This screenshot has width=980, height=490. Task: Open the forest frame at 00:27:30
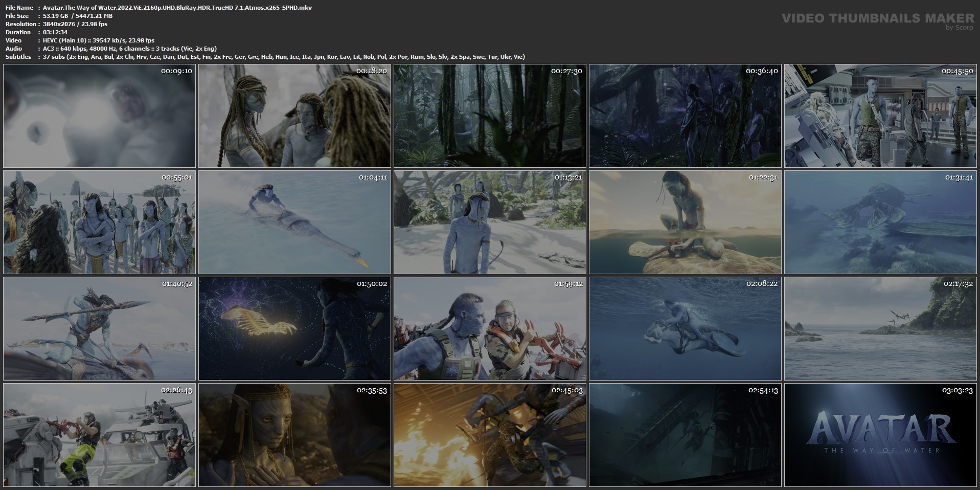point(490,116)
